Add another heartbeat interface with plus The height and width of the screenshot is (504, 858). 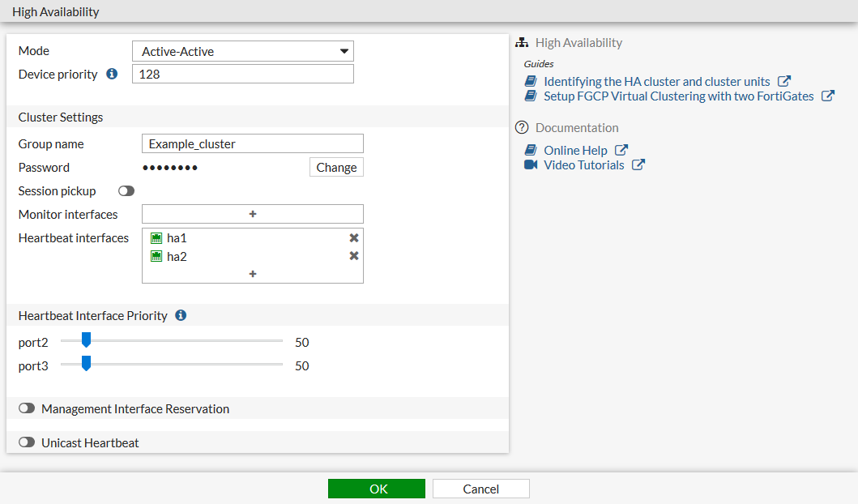(253, 274)
